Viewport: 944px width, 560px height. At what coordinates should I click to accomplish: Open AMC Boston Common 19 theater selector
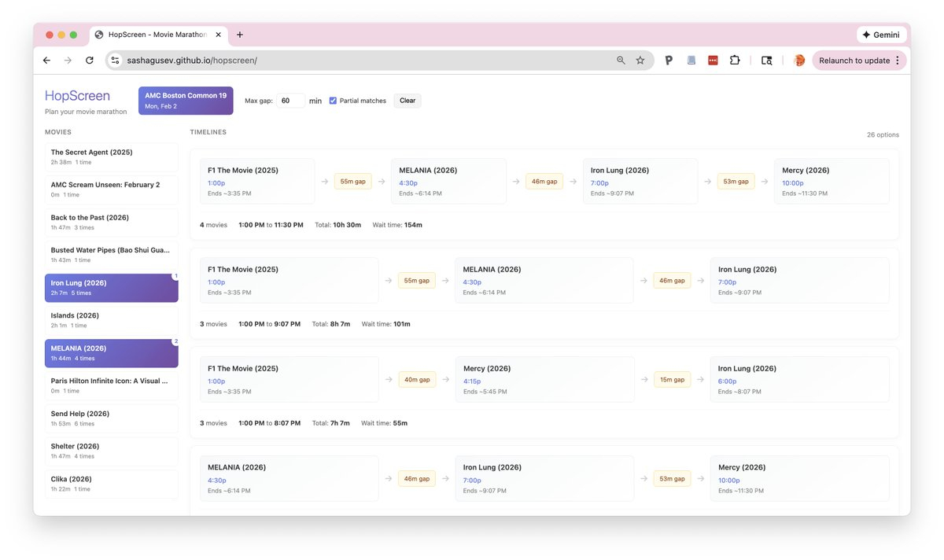(x=186, y=101)
